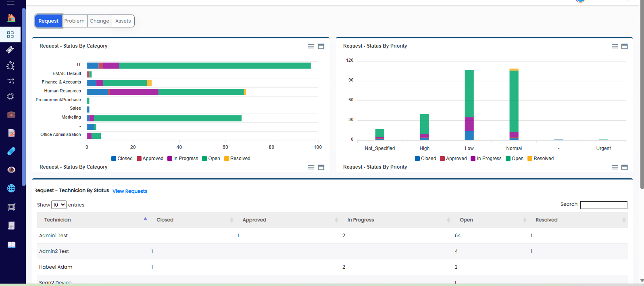The image size is (644, 286).
Task: Select the Normal priority axis label
Action: 514,148
